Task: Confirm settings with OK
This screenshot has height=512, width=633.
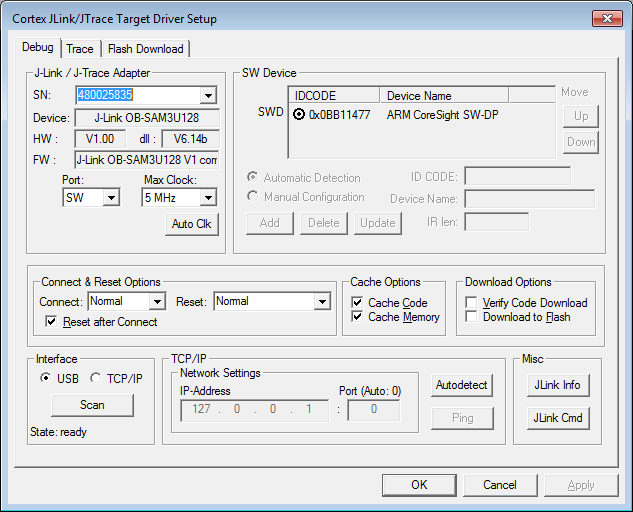Action: tap(419, 485)
